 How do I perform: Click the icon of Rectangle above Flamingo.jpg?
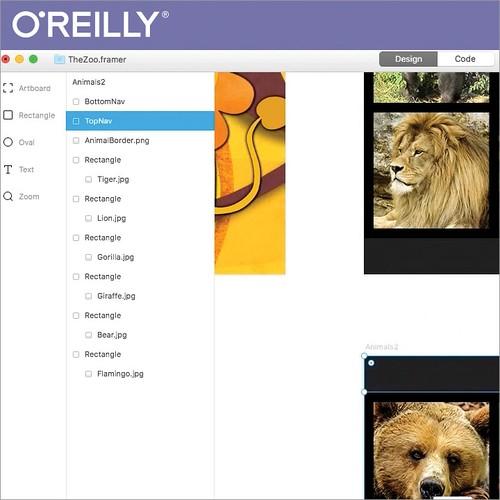tap(76, 354)
